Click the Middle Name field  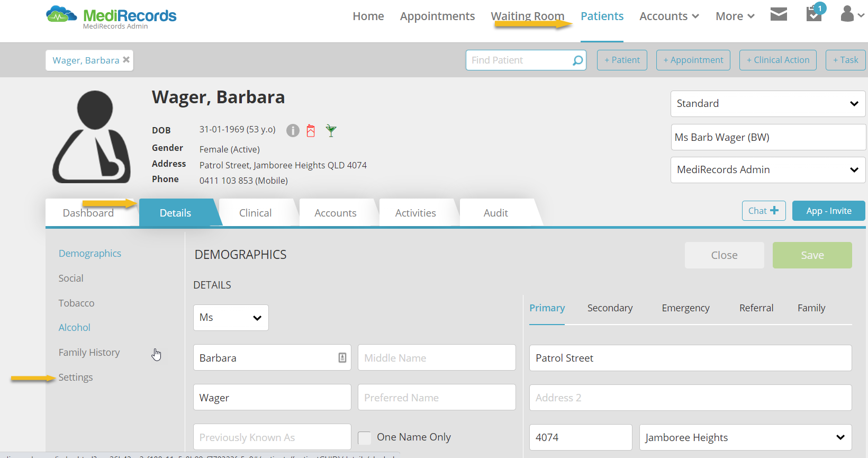pos(437,357)
